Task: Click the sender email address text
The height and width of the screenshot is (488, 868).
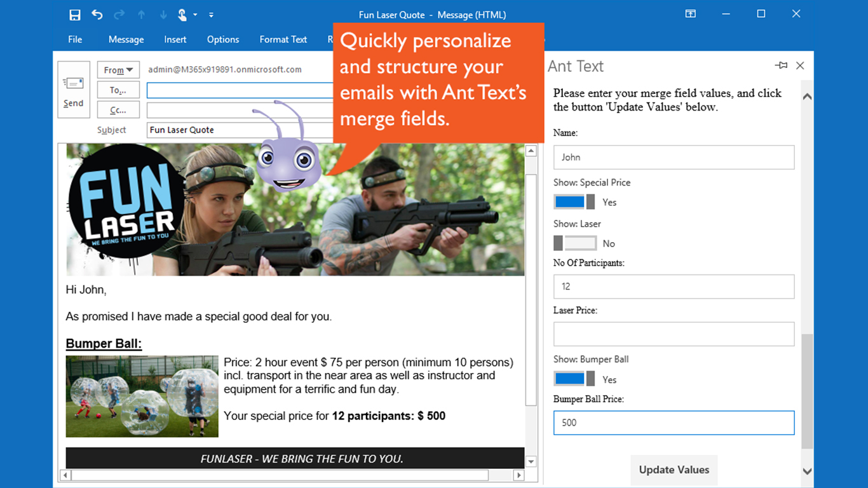Action: pos(225,70)
